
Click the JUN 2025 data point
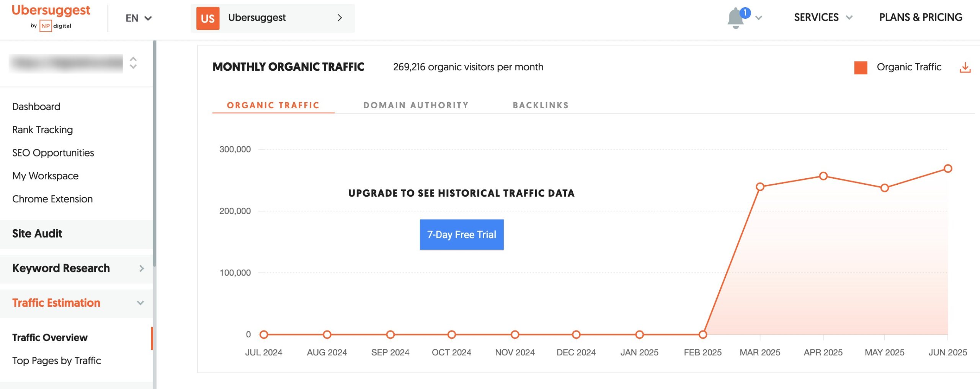(948, 168)
